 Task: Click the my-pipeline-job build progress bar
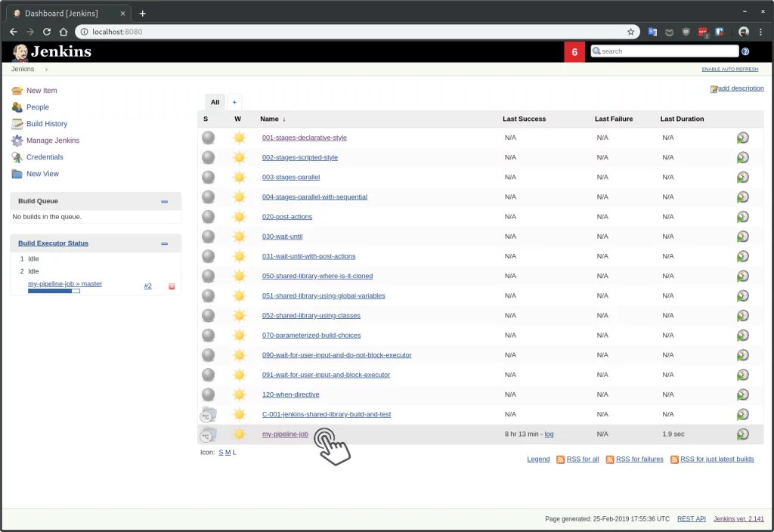[x=54, y=291]
